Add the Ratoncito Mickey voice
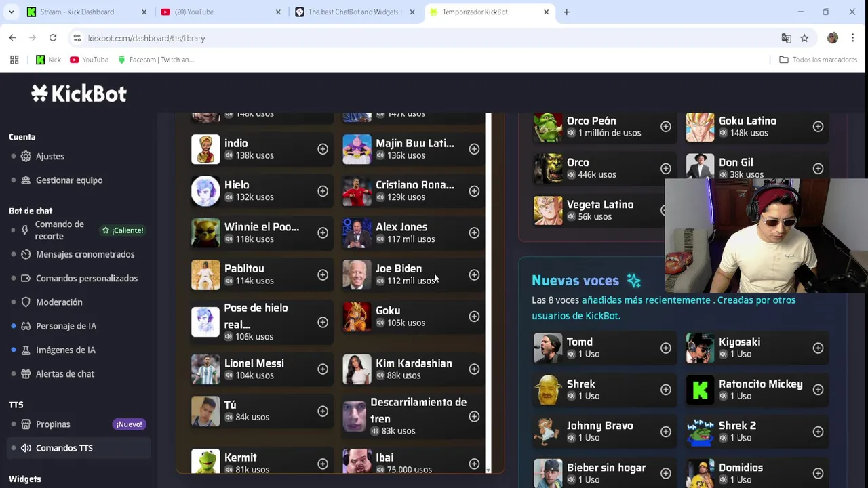The width and height of the screenshot is (868, 488). pos(818,390)
